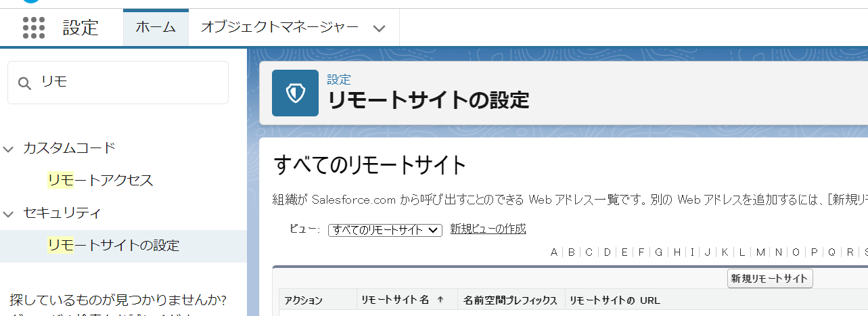
Task: Filter list by letter I
Action: [693, 252]
